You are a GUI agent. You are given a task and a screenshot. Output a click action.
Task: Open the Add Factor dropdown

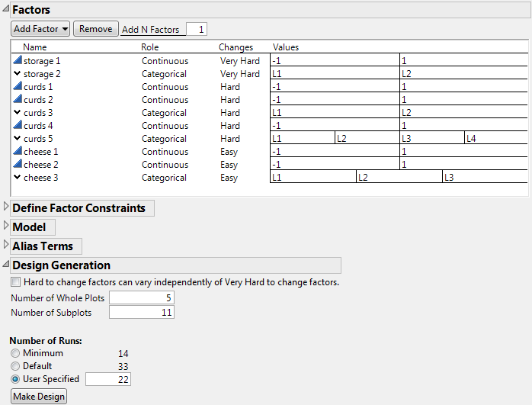(40, 29)
